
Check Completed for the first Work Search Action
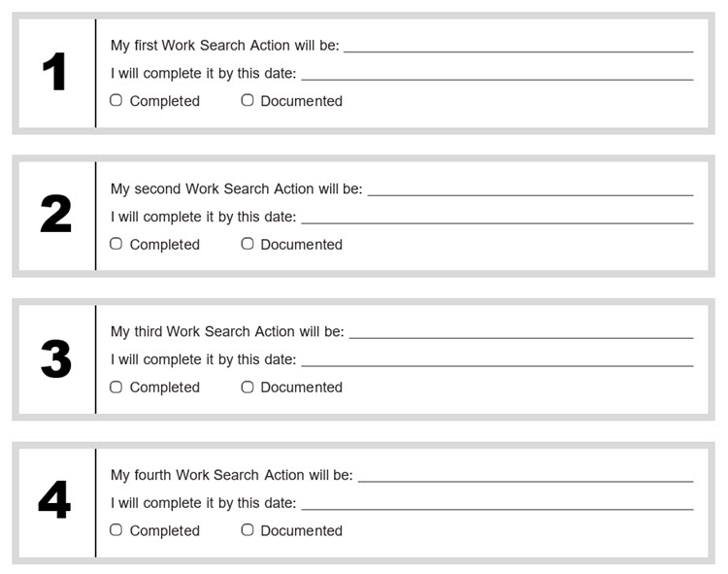coord(116,100)
